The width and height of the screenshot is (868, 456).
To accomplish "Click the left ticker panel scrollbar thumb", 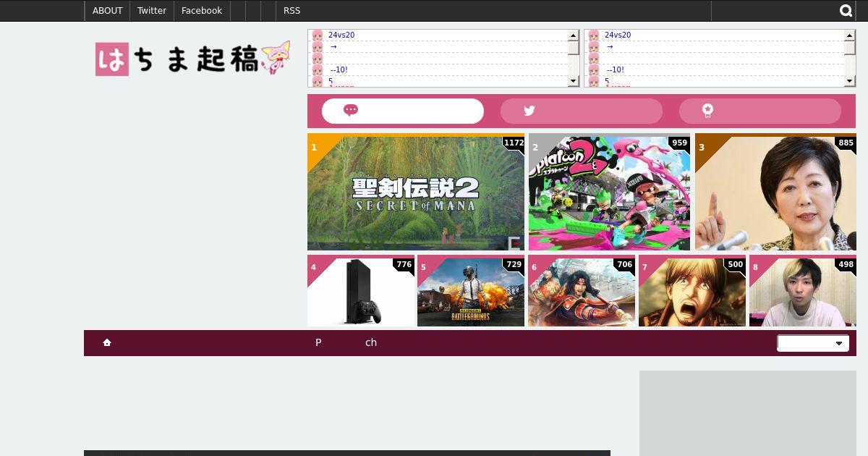I will [x=573, y=48].
